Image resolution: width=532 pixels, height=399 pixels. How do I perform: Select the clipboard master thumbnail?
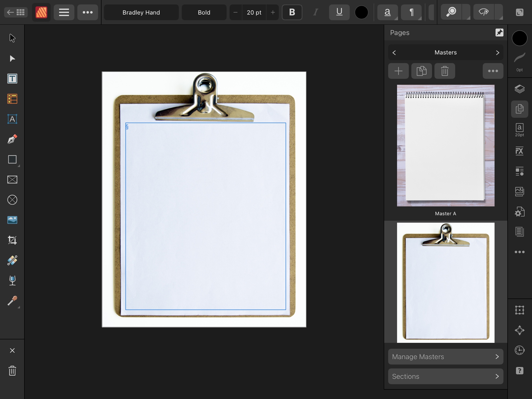pos(446,282)
